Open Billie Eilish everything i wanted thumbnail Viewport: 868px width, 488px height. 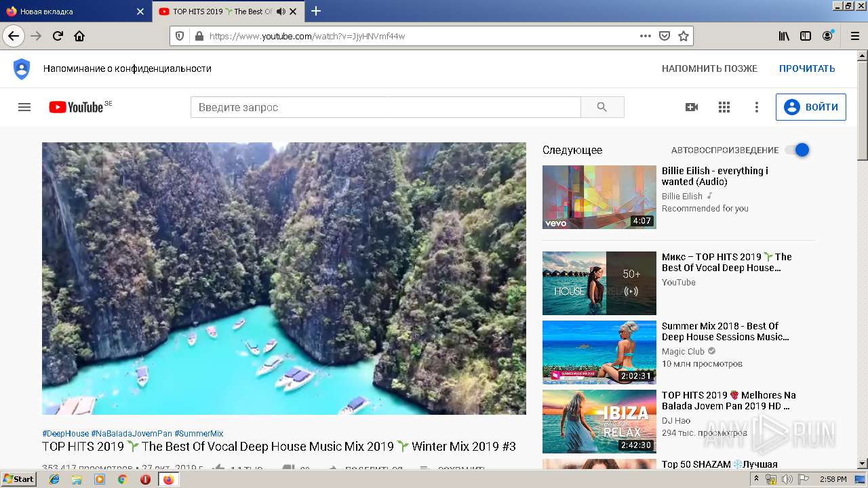coord(599,197)
